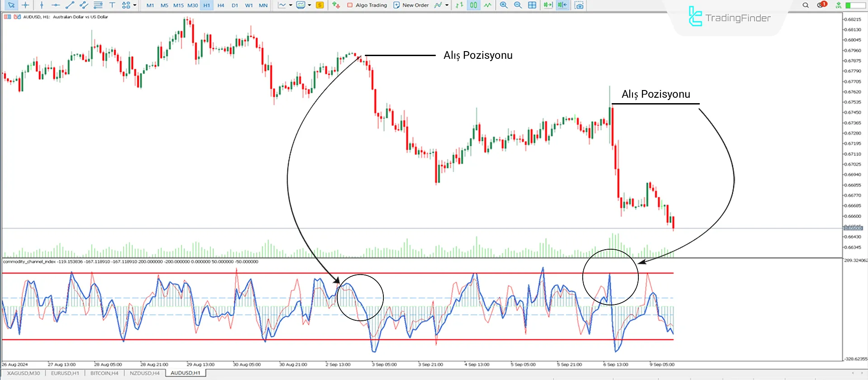The width and height of the screenshot is (868, 380).
Task: Select the crosshair cursor tool
Action: (25, 5)
